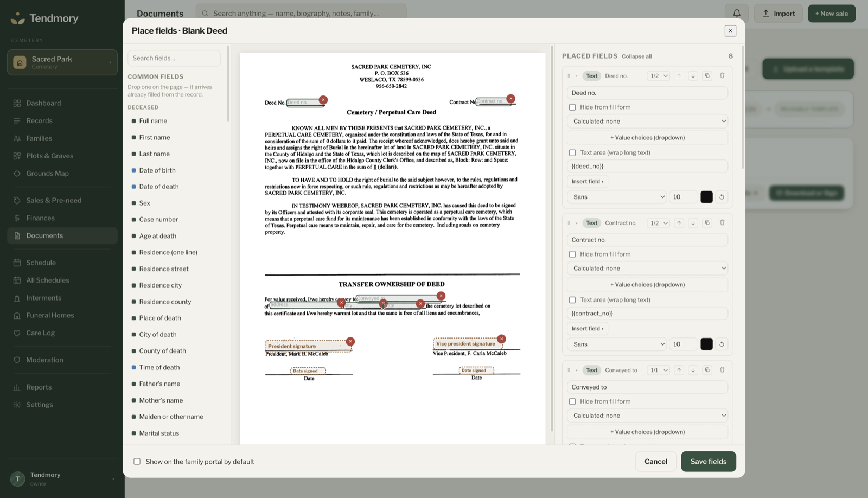Image resolution: width=868 pixels, height=498 pixels.
Task: Delete the Deed no. placed field
Action: pos(722,76)
